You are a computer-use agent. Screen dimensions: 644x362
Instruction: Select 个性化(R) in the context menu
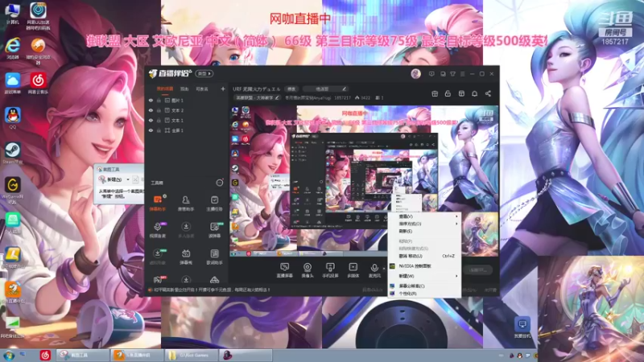(x=424, y=294)
